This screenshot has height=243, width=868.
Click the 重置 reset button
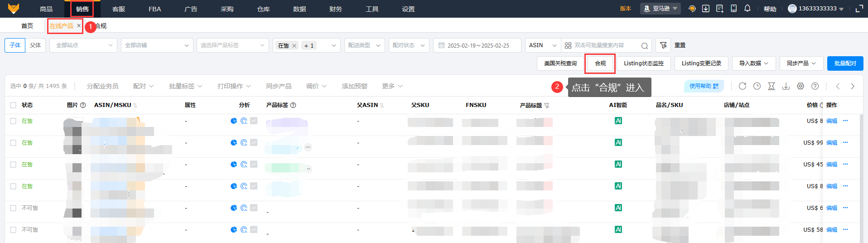click(680, 45)
